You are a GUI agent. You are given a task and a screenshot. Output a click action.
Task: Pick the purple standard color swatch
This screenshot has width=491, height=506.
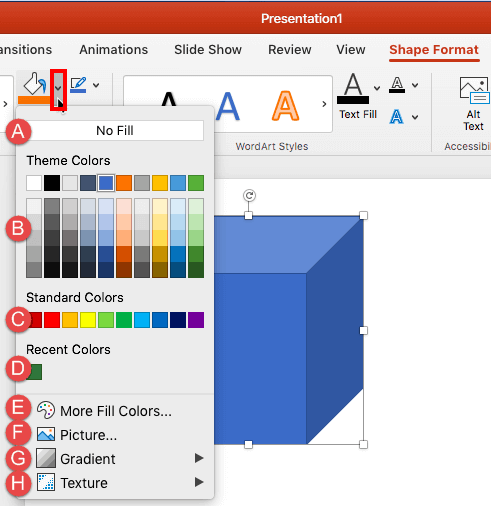[x=196, y=320]
